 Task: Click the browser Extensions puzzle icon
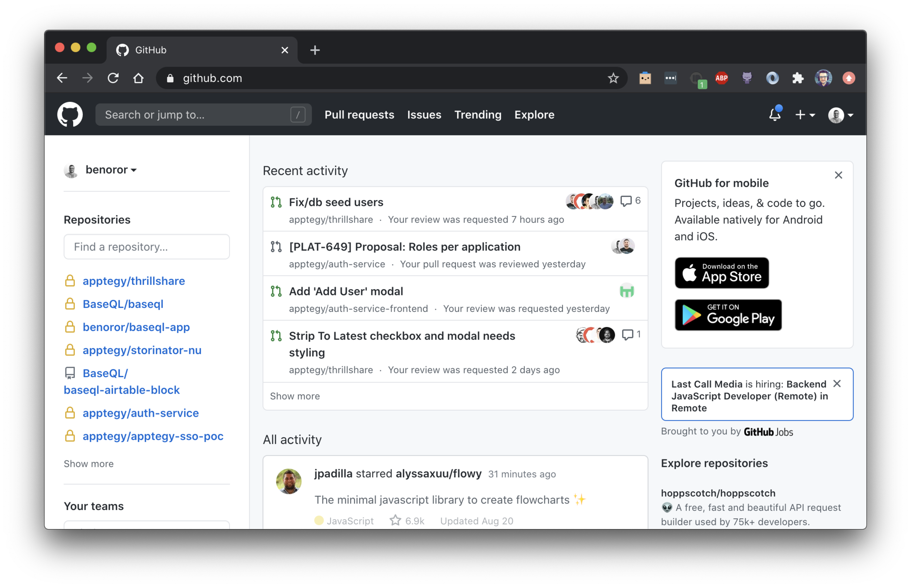[x=798, y=78]
